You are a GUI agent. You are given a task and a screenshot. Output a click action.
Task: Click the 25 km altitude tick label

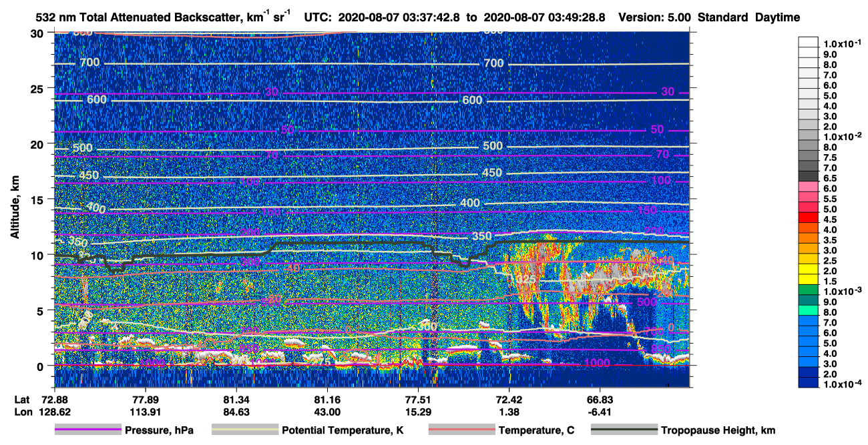click(x=39, y=89)
